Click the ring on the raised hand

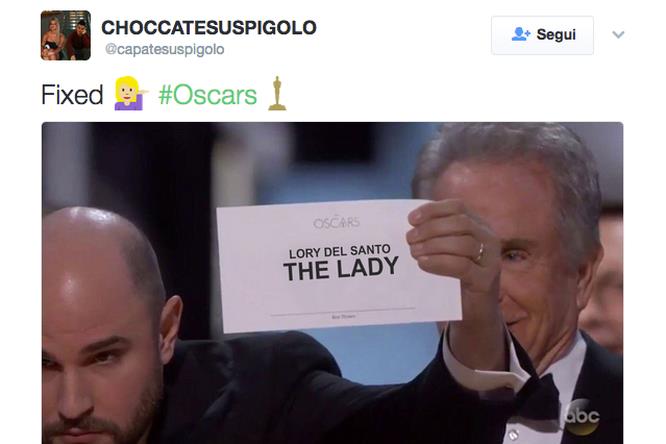tap(480, 253)
